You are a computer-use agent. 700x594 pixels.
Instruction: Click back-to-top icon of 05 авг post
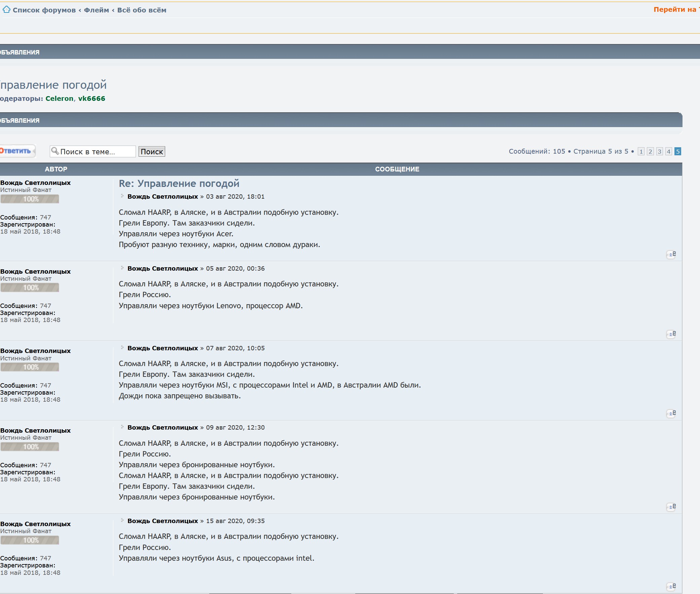(671, 334)
